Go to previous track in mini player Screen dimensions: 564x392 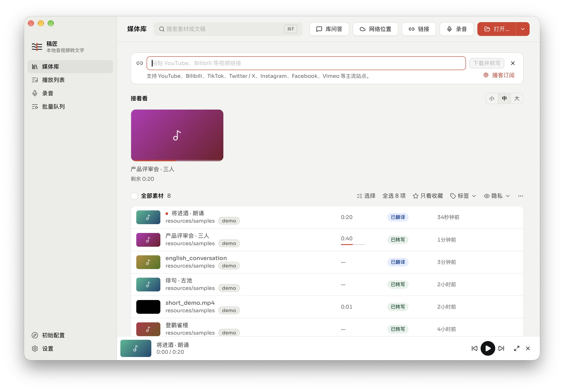pyautogui.click(x=474, y=348)
